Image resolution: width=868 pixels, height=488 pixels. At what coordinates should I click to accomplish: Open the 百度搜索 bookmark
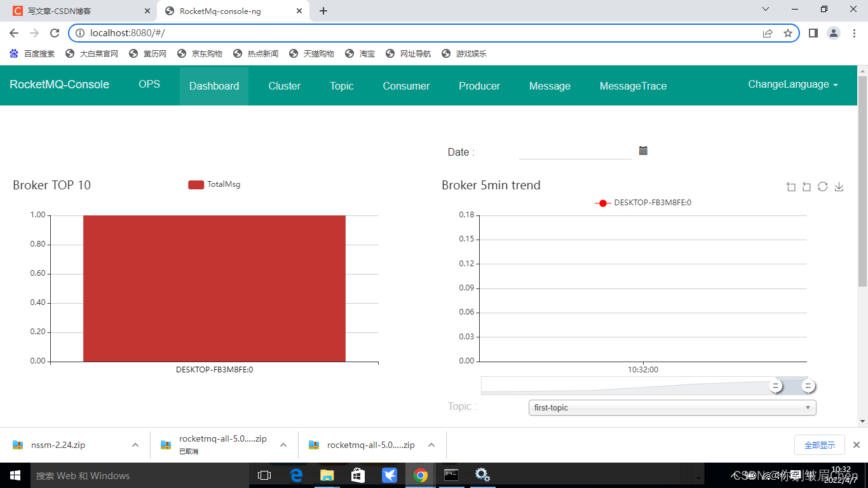click(x=32, y=54)
